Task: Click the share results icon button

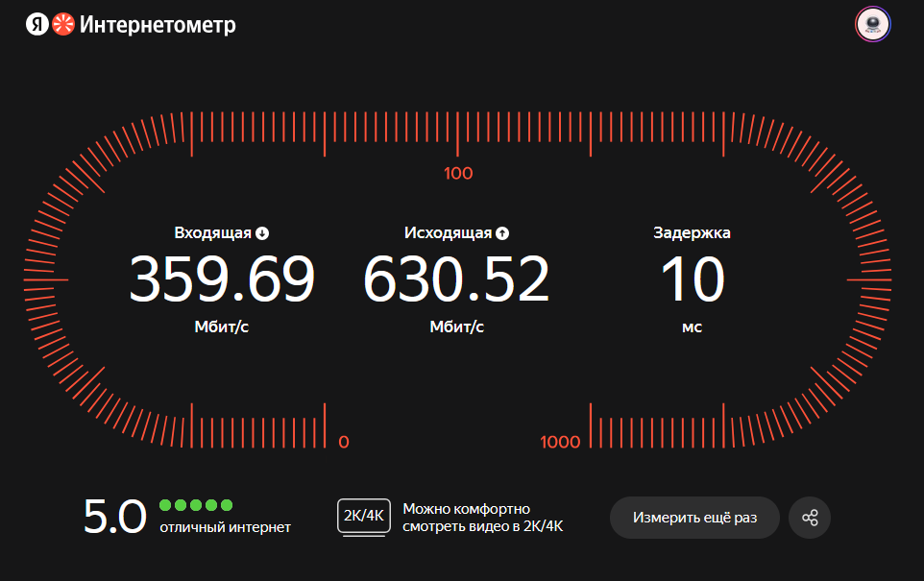Action: click(x=810, y=518)
